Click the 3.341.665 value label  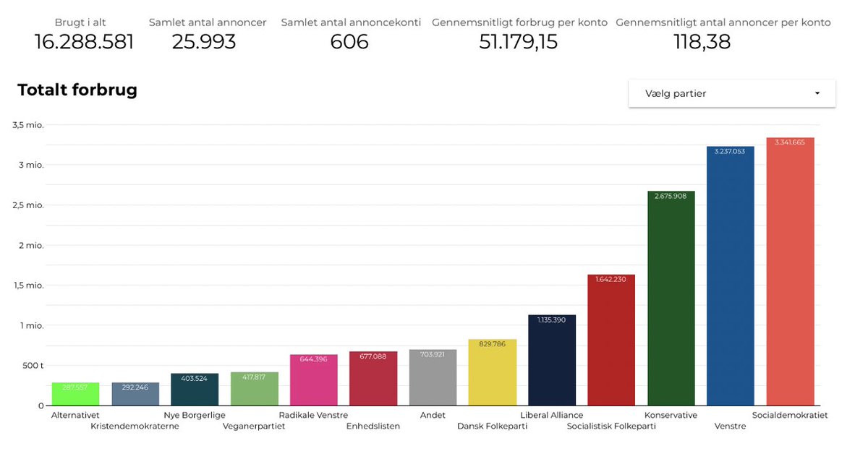pyautogui.click(x=790, y=142)
